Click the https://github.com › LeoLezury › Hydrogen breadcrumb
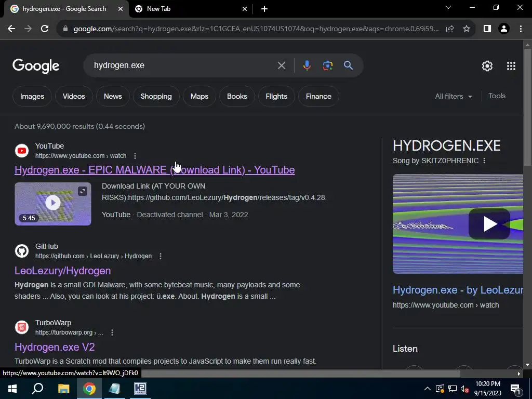The width and height of the screenshot is (532, 399). (x=94, y=256)
